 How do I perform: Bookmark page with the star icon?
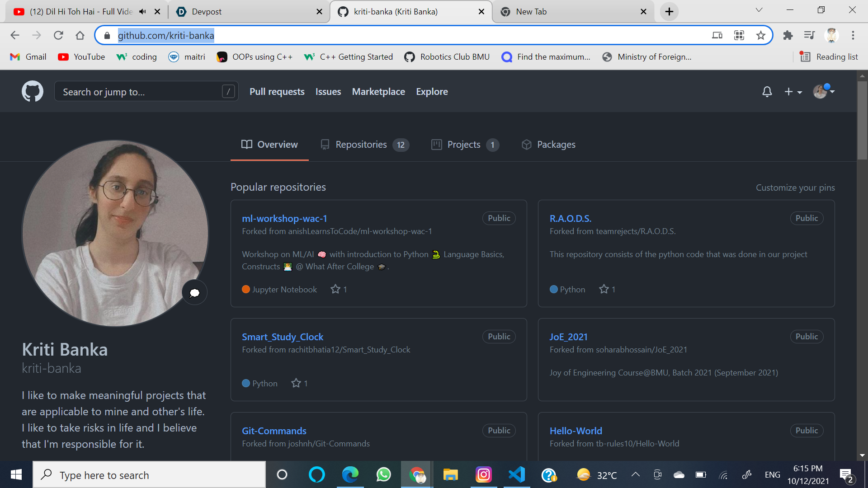761,35
